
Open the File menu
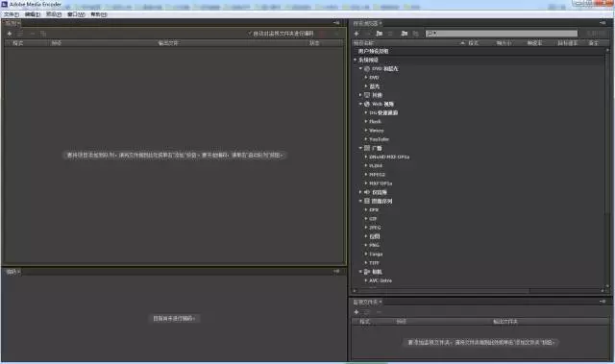click(11, 14)
